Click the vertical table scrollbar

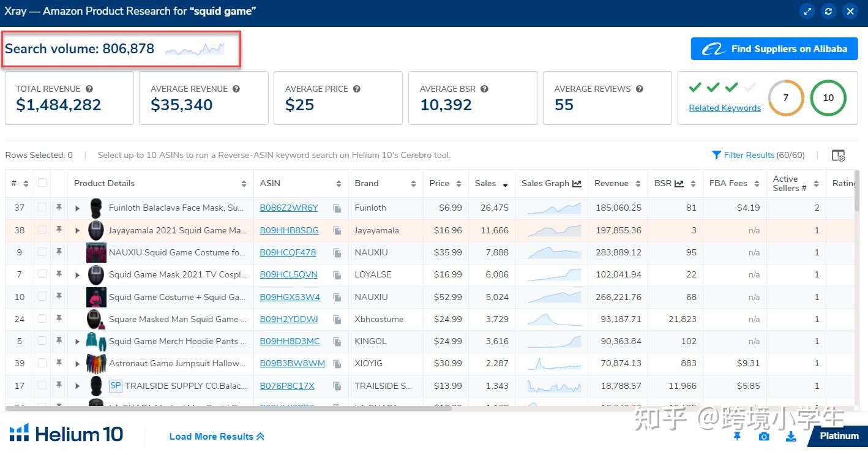click(x=857, y=190)
